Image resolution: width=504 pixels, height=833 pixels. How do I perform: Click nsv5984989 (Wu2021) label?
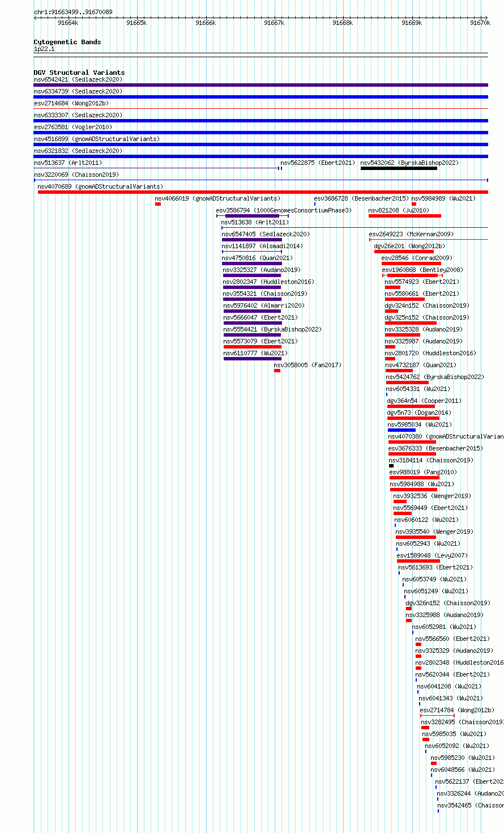[443, 199]
